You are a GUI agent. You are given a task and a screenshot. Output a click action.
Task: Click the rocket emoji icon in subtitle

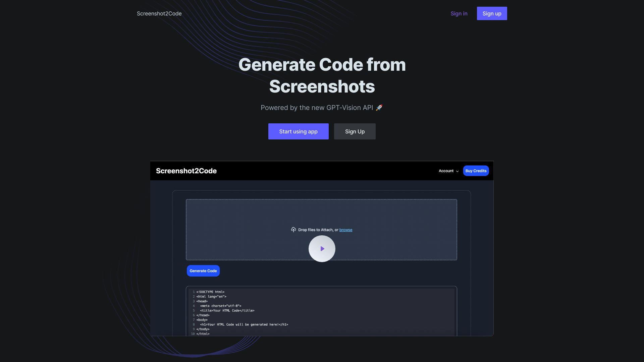379,107
